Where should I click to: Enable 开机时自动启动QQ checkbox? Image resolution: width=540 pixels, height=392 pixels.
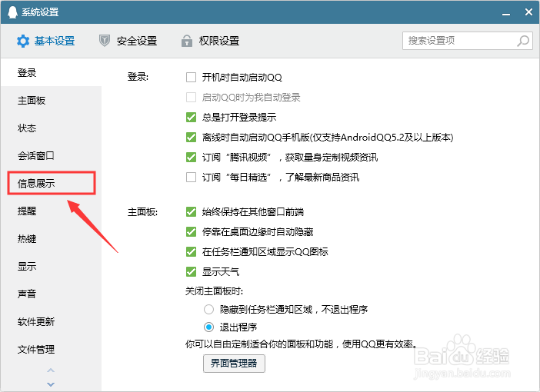point(191,77)
